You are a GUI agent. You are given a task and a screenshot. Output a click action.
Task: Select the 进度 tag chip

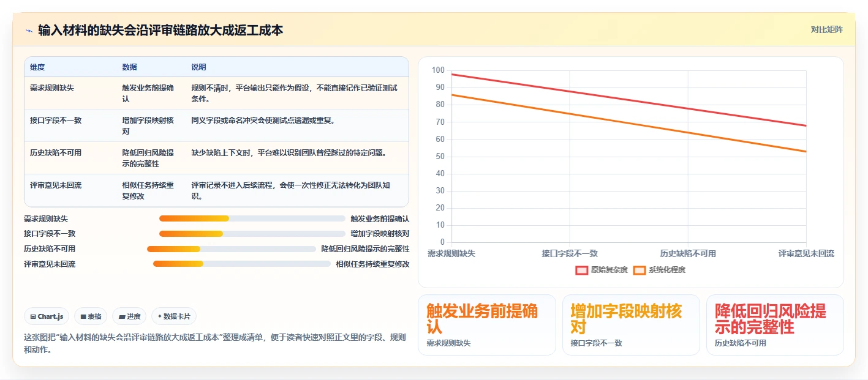pos(129,316)
